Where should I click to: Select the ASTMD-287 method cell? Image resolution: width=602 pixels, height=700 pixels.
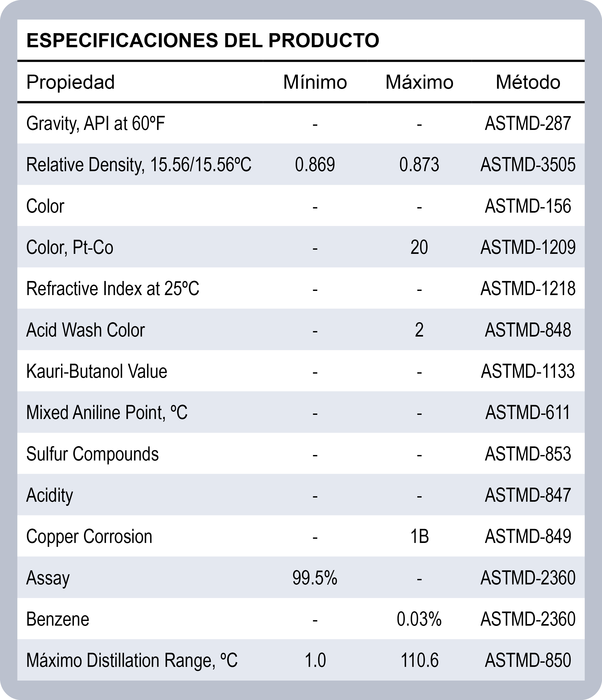528,123
